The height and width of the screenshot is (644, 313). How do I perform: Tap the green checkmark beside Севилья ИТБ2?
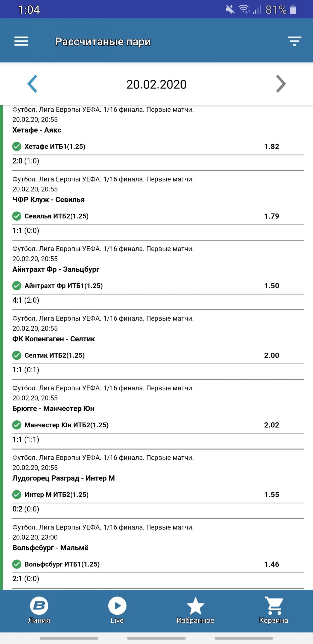coord(17,216)
